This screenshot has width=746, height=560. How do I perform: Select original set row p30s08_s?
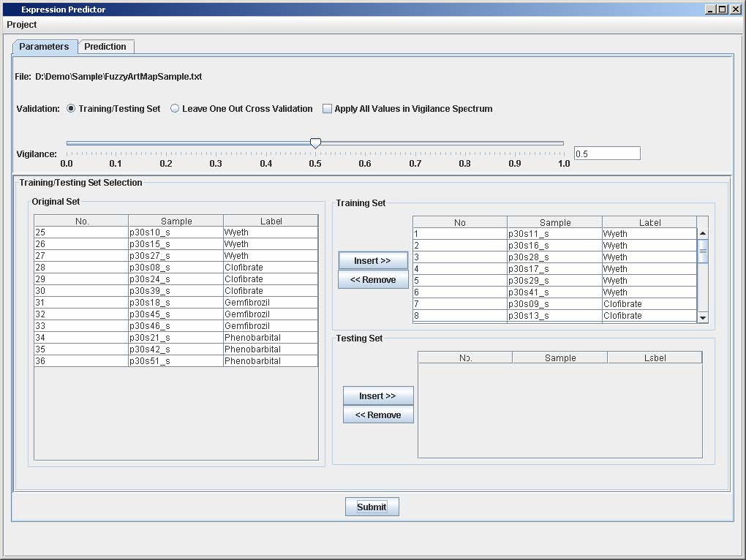[x=176, y=267]
